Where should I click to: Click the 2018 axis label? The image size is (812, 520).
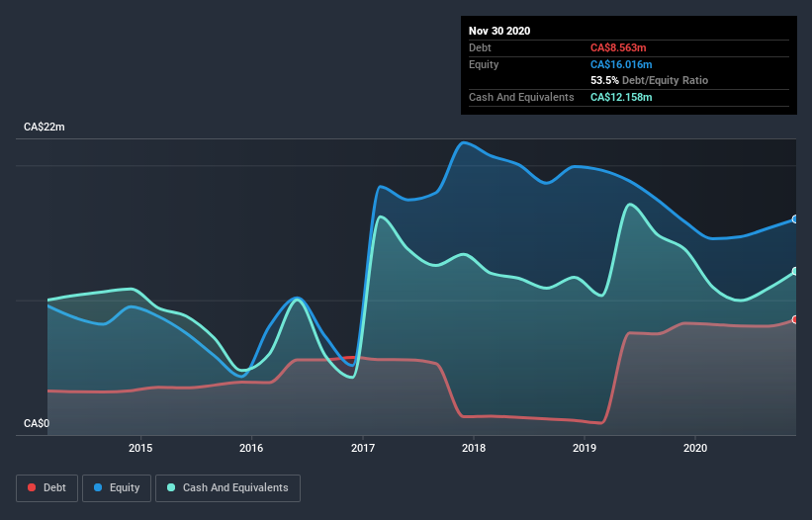474,448
